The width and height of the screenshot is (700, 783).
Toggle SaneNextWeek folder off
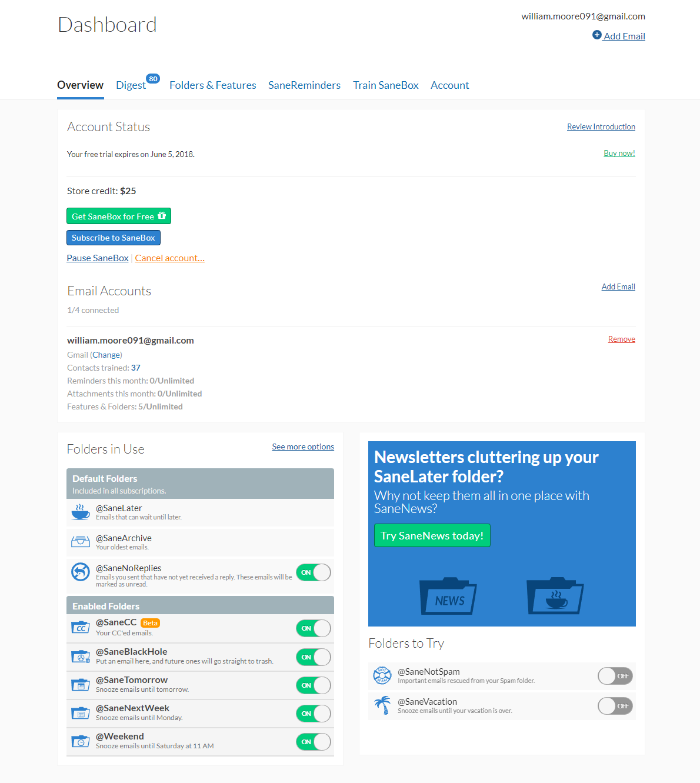314,714
